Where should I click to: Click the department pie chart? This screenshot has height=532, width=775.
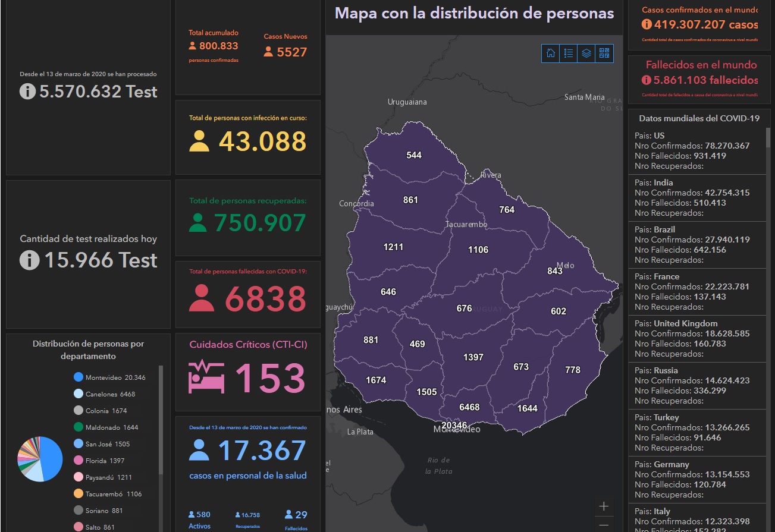(40, 459)
